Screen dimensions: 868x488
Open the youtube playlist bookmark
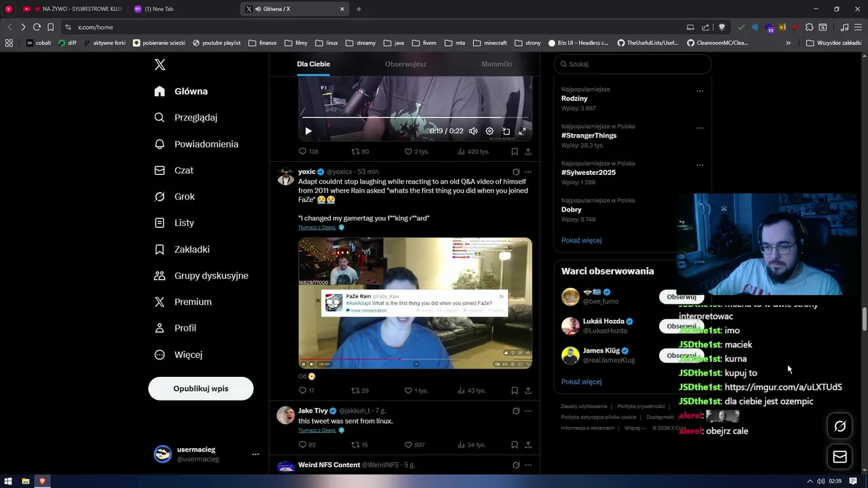click(216, 43)
